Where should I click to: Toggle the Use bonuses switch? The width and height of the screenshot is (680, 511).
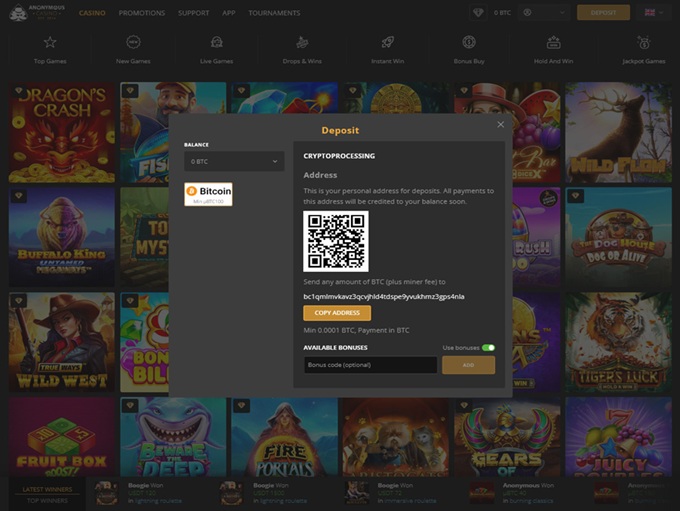pyautogui.click(x=488, y=348)
